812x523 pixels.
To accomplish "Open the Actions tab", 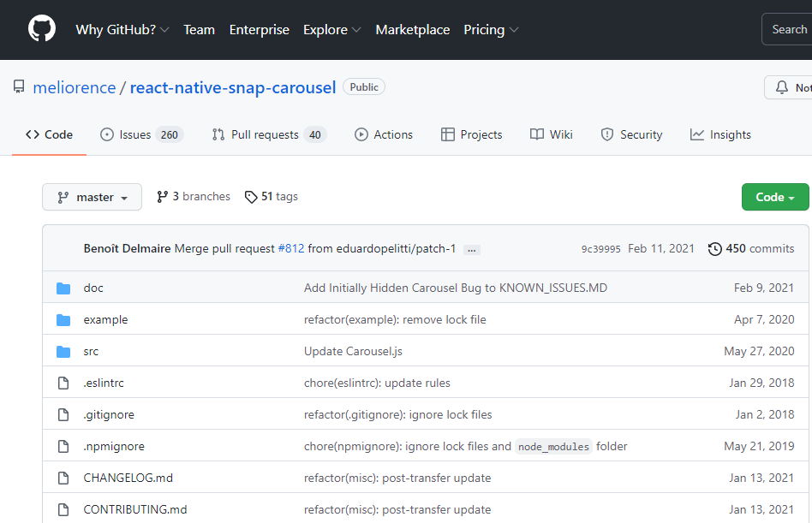I will pyautogui.click(x=384, y=134).
